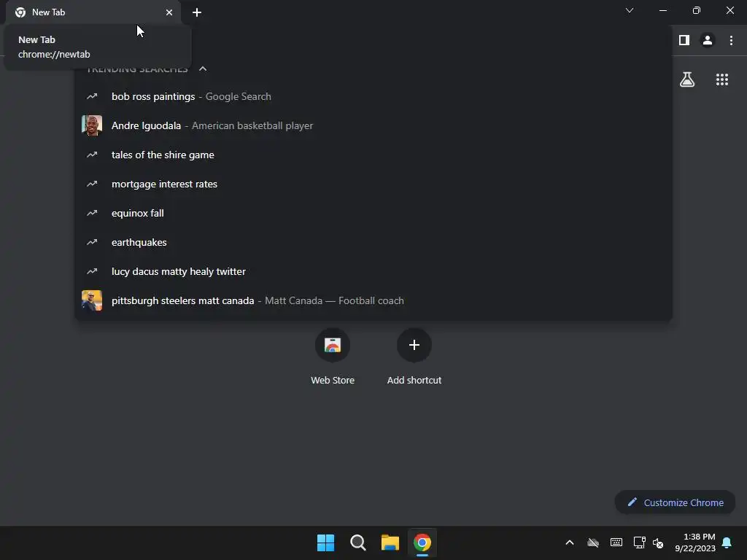This screenshot has width=747, height=560.
Task: Open Search Labs flask icon
Action: click(687, 79)
